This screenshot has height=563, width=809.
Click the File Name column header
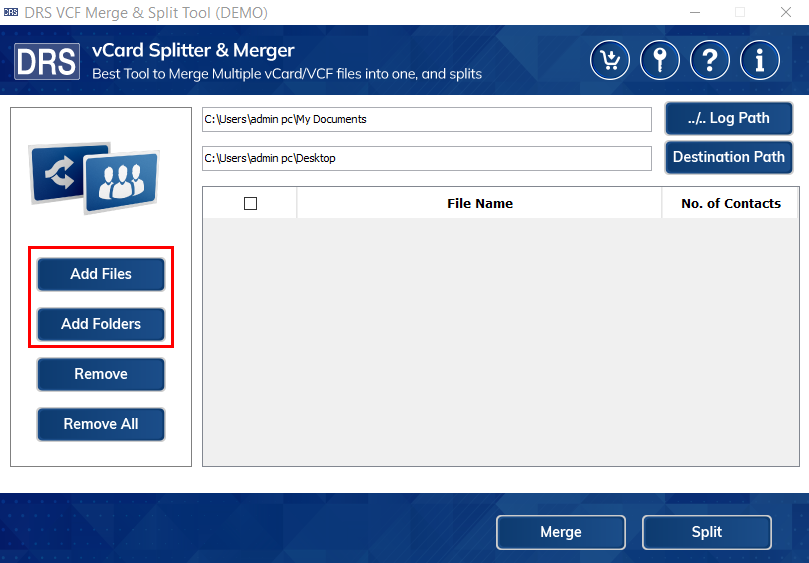coord(479,203)
